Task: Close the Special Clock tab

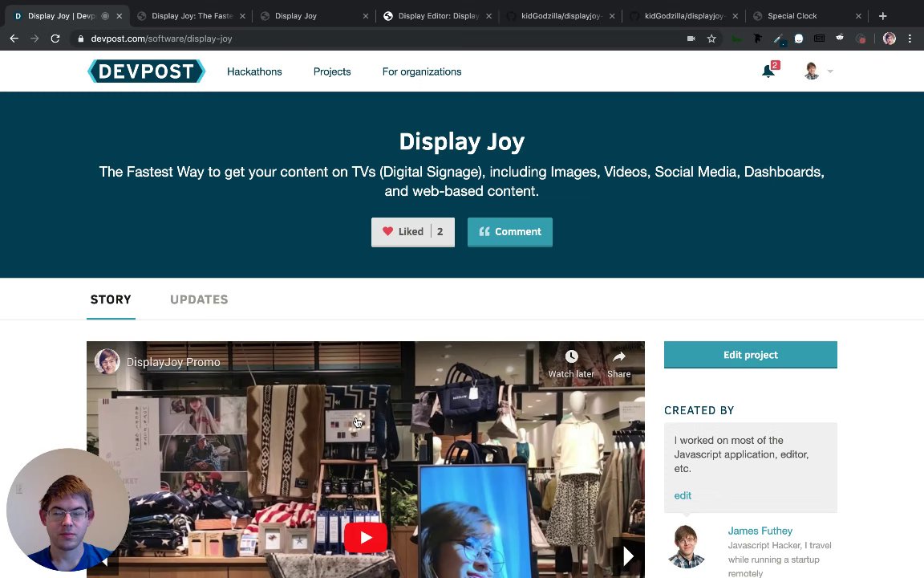Action: 858,16
